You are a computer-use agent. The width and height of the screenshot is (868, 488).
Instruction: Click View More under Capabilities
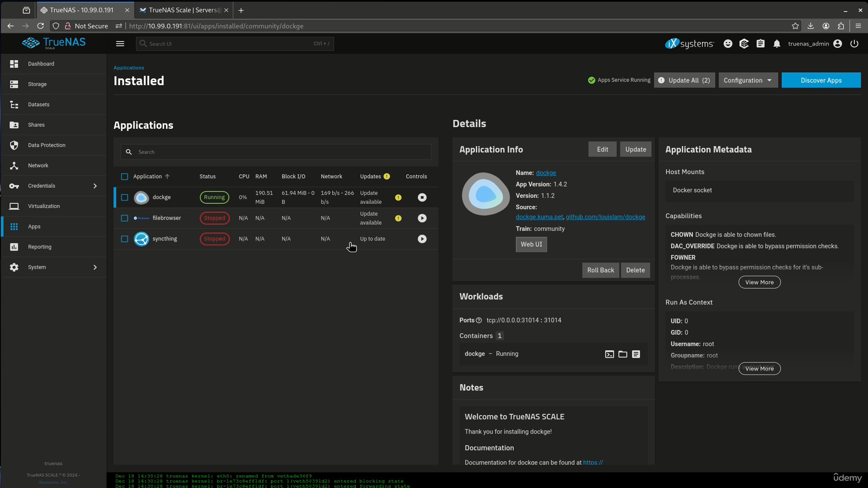tap(759, 282)
